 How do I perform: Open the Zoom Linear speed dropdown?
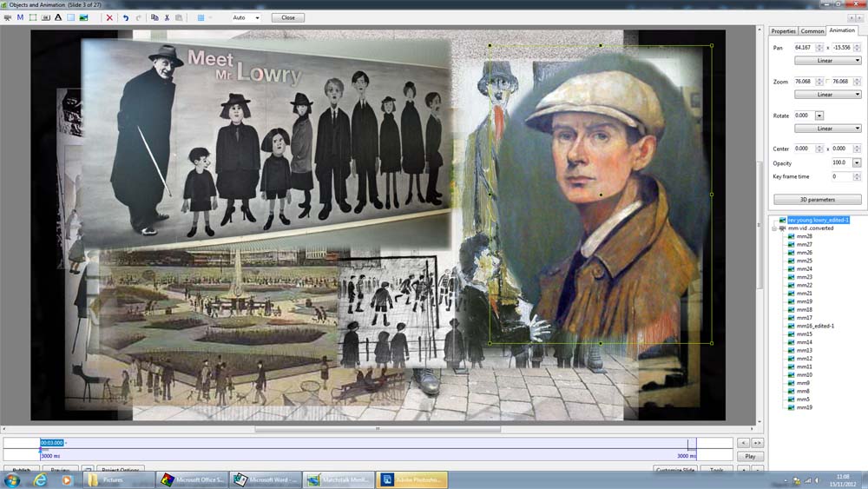[x=827, y=95]
